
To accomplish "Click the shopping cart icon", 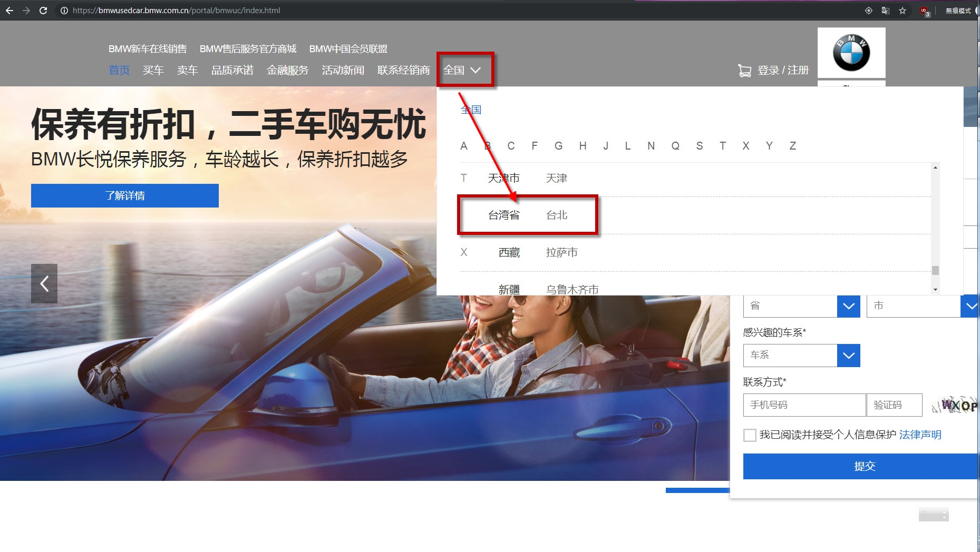I will (744, 71).
